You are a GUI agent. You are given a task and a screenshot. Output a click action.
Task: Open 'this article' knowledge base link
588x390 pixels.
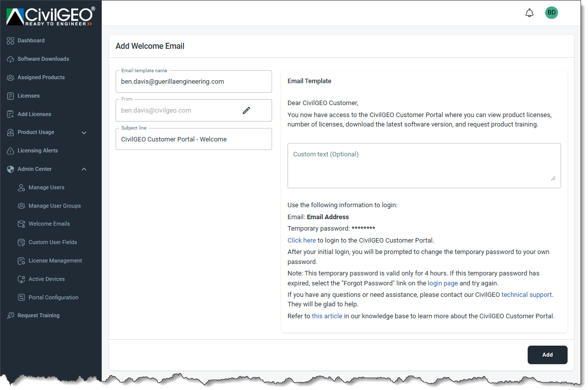pos(326,316)
